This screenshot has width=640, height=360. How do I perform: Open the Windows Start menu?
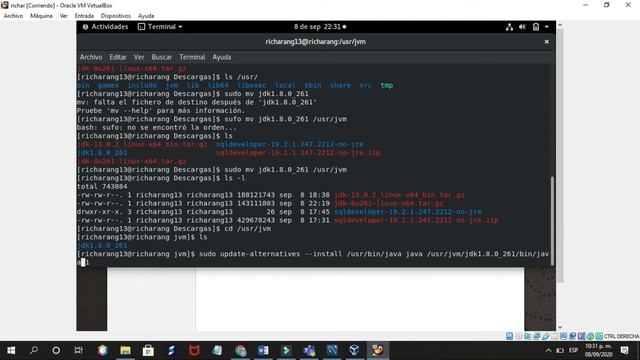tap(11, 350)
